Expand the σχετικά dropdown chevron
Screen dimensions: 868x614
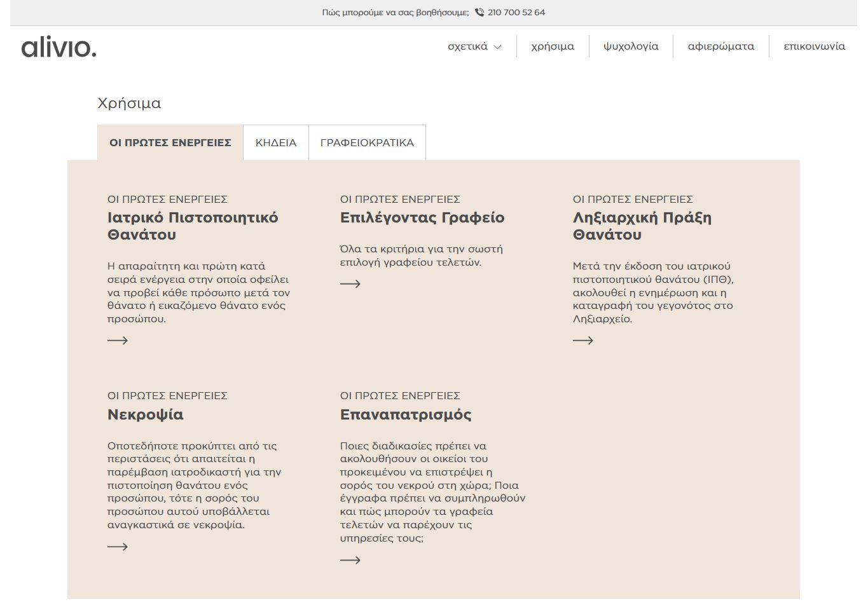[498, 47]
